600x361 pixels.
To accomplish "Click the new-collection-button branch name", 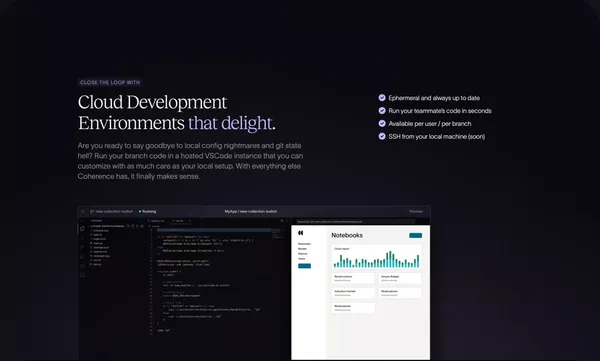I will tap(114, 211).
